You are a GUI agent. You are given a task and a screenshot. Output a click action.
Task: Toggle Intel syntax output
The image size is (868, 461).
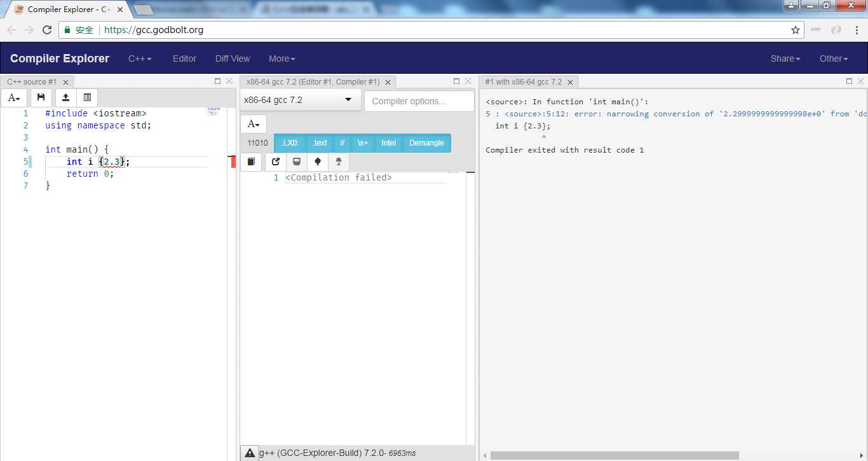pyautogui.click(x=388, y=143)
